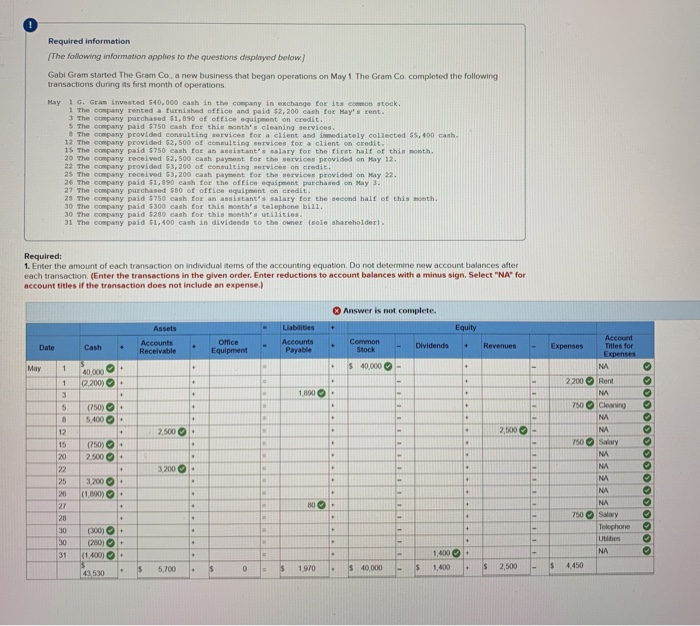Click the Assets header label

pyautogui.click(x=165, y=328)
